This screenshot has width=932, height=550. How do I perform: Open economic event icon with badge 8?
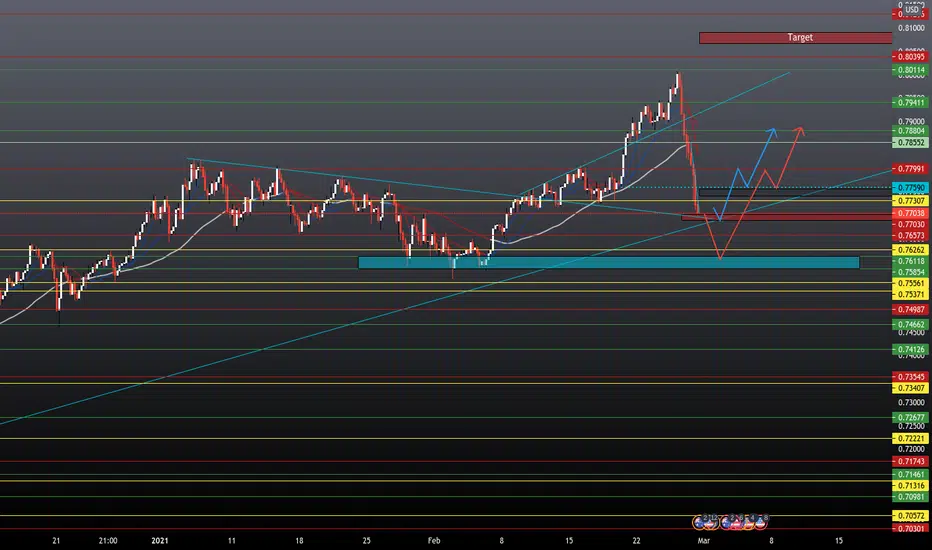760,523
